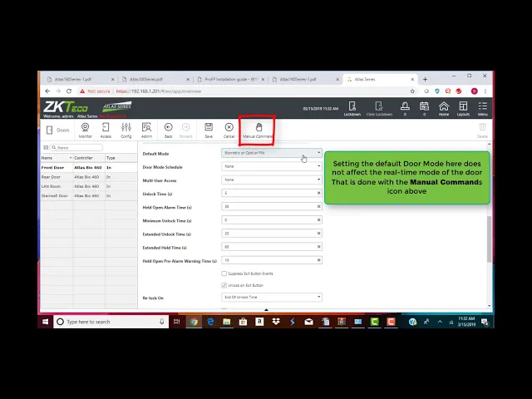Open the Access section icon
Viewport: 532px width, 399px height.
click(x=106, y=130)
